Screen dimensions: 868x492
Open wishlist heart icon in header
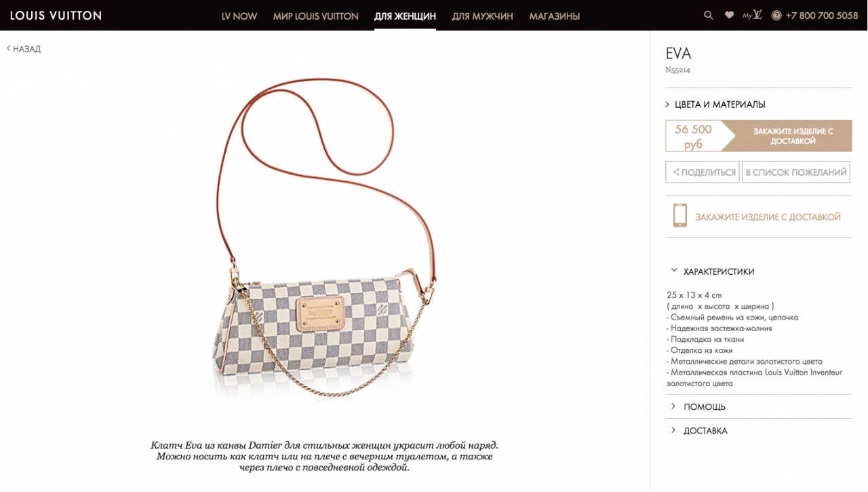[729, 15]
